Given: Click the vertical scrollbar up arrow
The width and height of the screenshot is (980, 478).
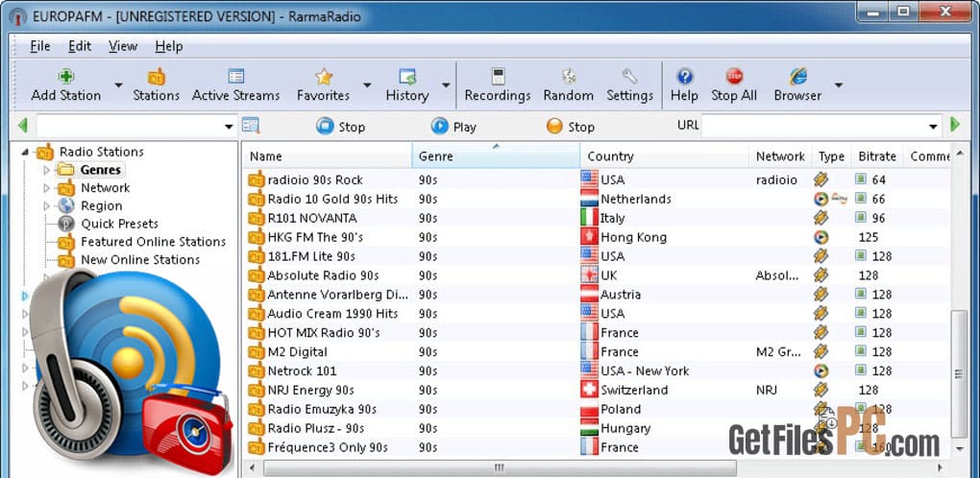Looking at the screenshot, I should pos(959,154).
